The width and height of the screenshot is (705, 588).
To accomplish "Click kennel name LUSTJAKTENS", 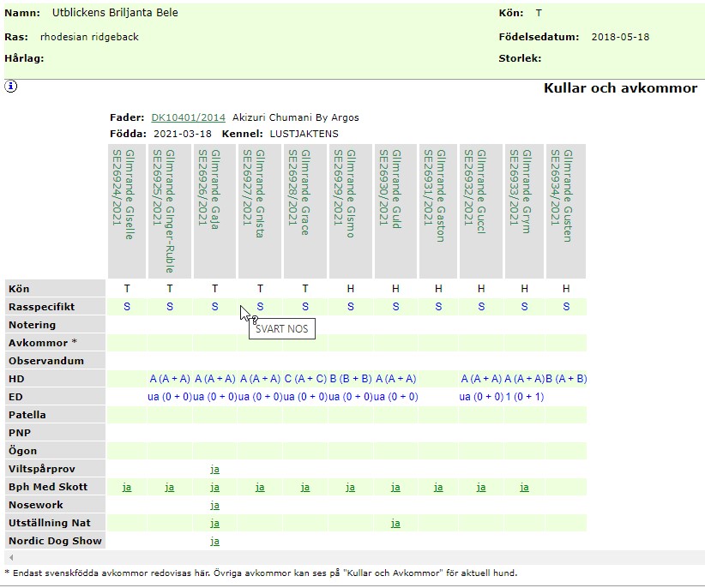I will tap(304, 134).
